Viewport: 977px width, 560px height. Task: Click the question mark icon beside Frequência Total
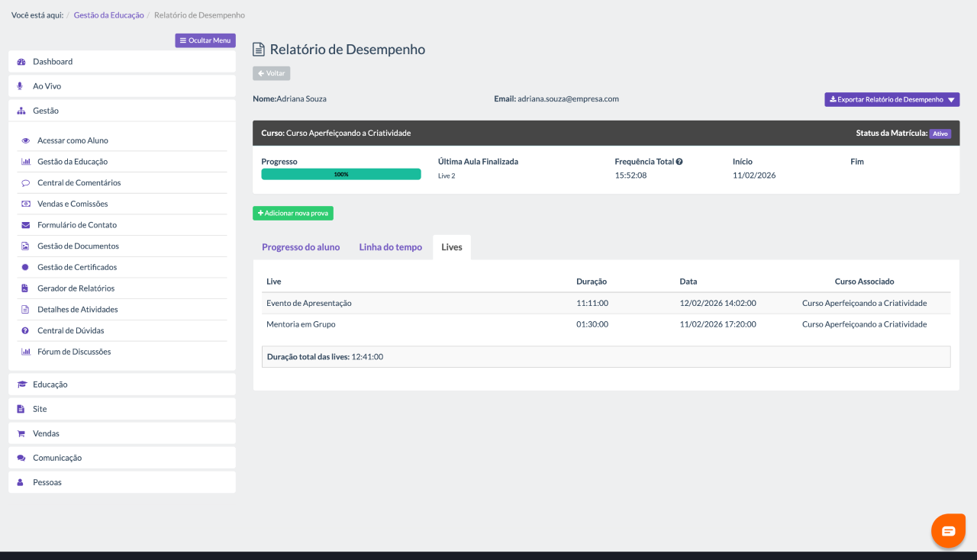coord(679,162)
